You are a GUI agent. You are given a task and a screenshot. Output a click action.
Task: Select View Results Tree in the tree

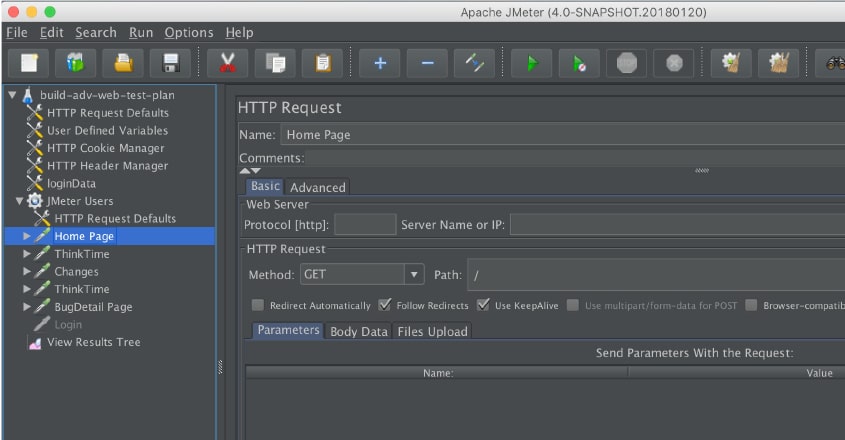point(93,342)
